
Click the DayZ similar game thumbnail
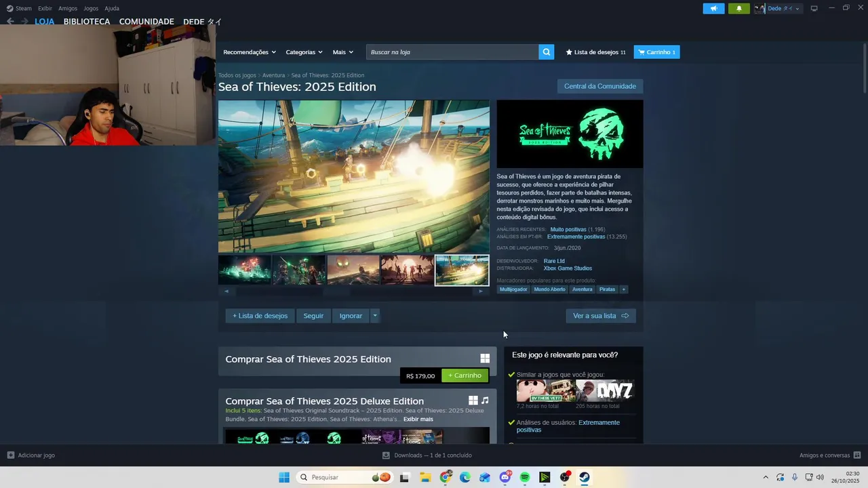(605, 391)
